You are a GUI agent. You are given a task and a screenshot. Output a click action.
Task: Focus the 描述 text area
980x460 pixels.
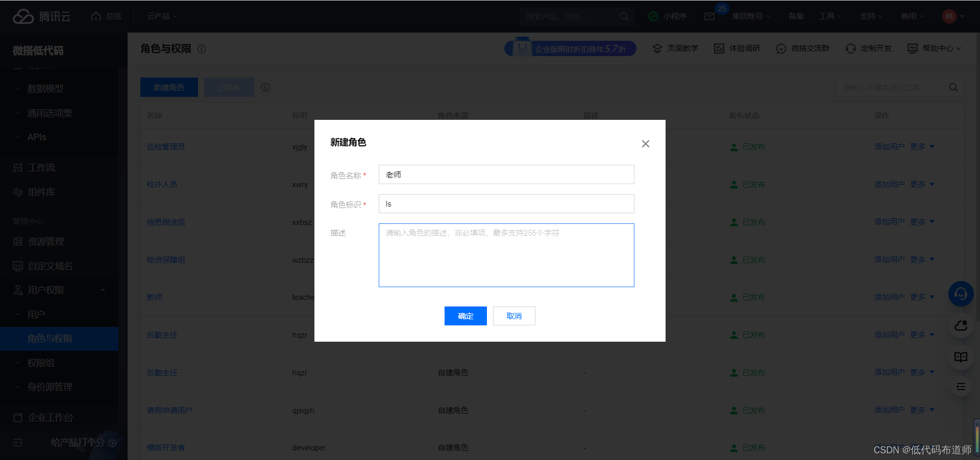pos(506,255)
